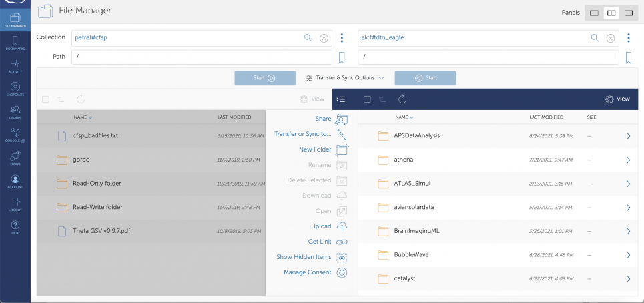Open Bookmarks in the left sidebar
Screen dimensions: 644x303
(15, 43)
